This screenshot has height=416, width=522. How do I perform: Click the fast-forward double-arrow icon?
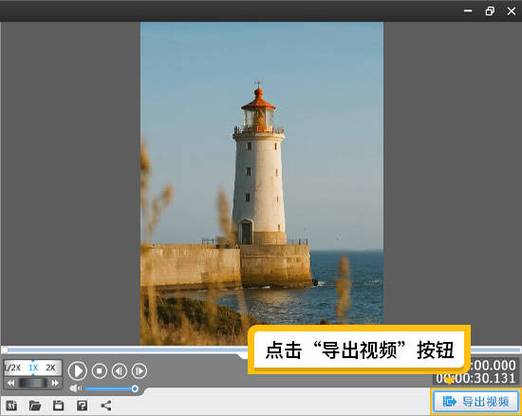[55, 383]
